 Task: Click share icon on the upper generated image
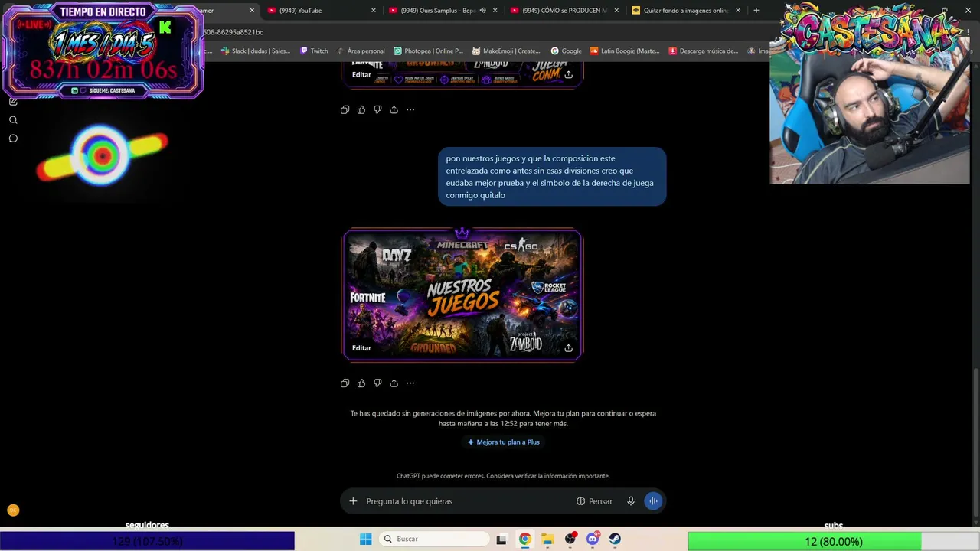[568, 74]
